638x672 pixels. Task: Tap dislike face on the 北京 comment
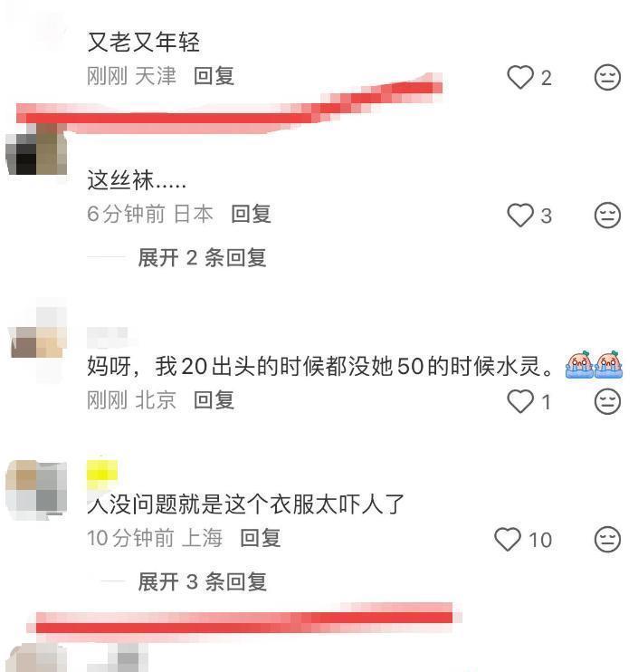click(607, 401)
